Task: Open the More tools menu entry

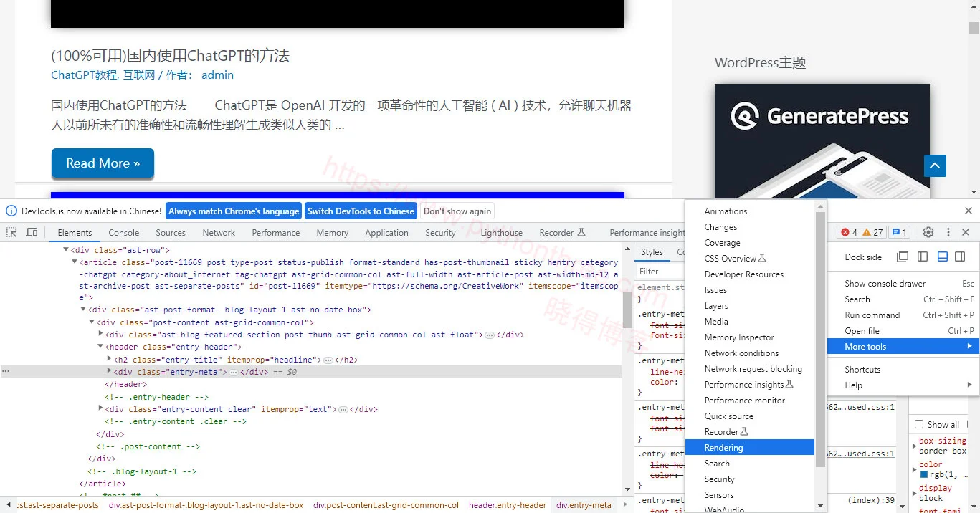Action: tap(903, 347)
